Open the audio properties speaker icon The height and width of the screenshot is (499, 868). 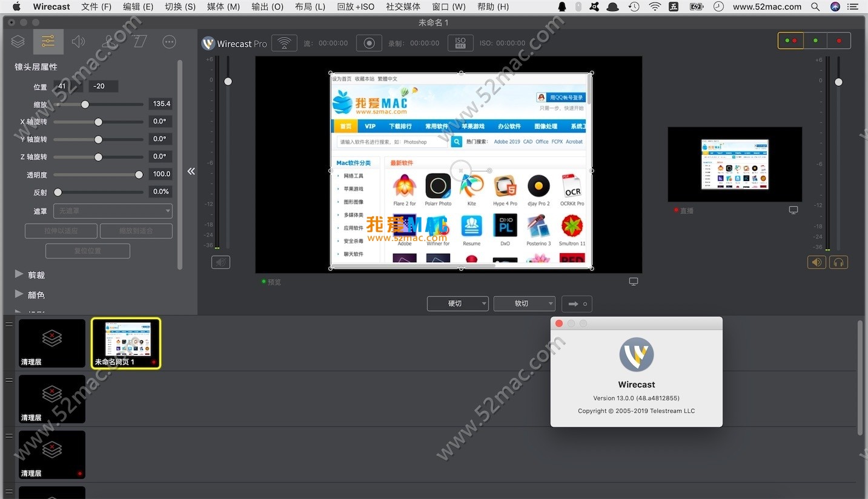coord(78,42)
